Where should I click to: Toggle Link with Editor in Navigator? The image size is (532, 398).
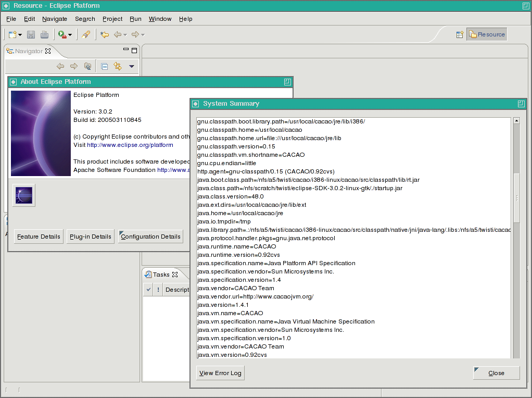click(x=118, y=66)
